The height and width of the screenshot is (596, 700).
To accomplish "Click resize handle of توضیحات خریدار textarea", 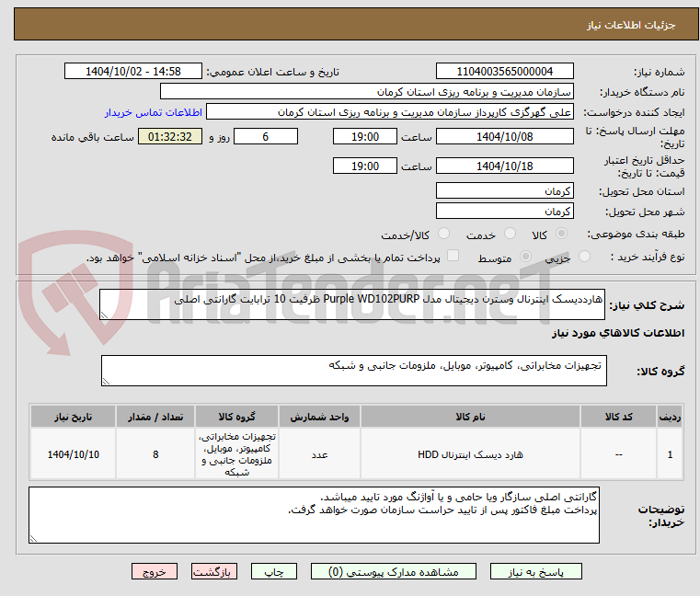I will pos(33,539).
